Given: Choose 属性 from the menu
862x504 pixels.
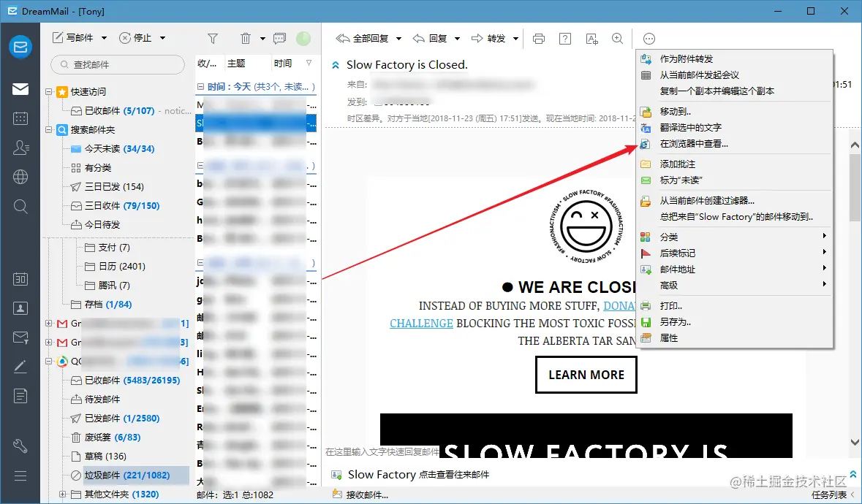Looking at the screenshot, I should click(735, 338).
